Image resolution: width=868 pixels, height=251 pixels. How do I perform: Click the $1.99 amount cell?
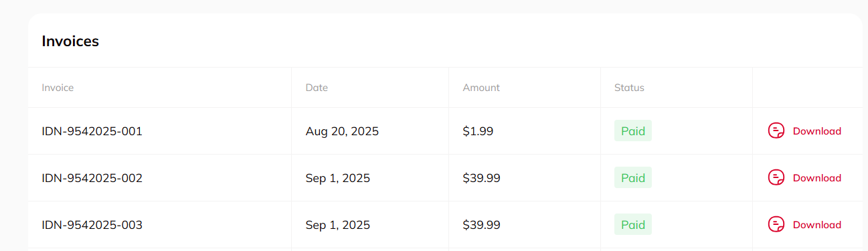(478, 131)
